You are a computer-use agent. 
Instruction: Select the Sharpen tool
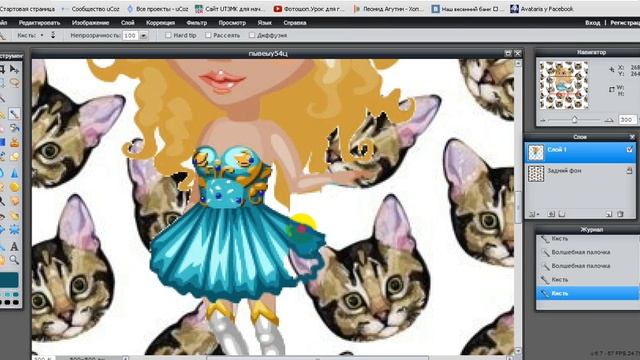tap(14, 172)
